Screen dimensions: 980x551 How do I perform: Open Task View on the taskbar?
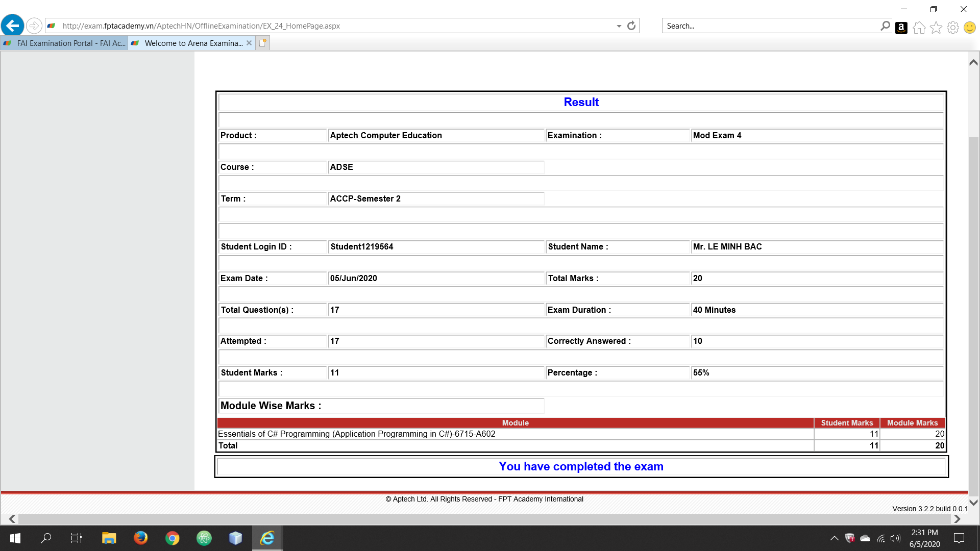[x=77, y=538]
